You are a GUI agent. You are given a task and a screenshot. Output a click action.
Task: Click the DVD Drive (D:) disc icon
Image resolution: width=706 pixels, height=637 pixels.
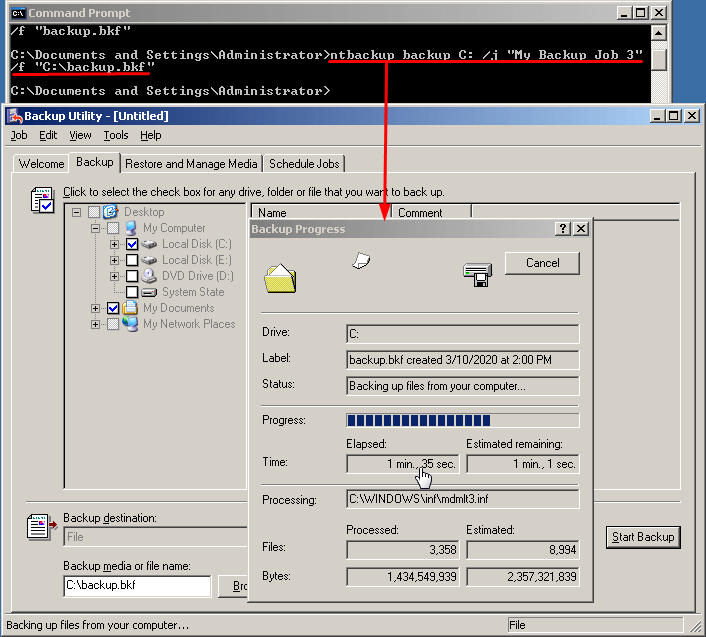pos(149,276)
